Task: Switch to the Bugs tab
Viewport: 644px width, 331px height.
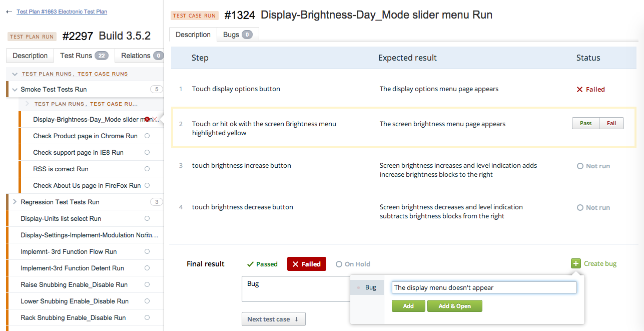Action: (x=237, y=35)
